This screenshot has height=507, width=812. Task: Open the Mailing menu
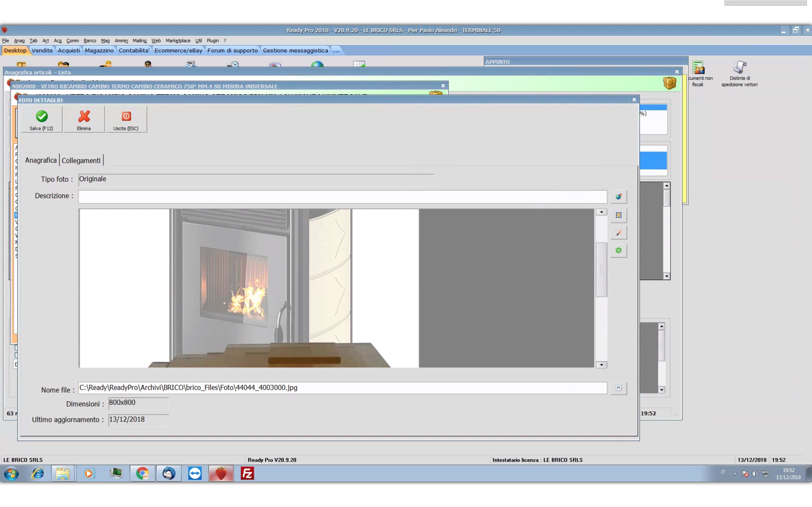(x=139, y=41)
